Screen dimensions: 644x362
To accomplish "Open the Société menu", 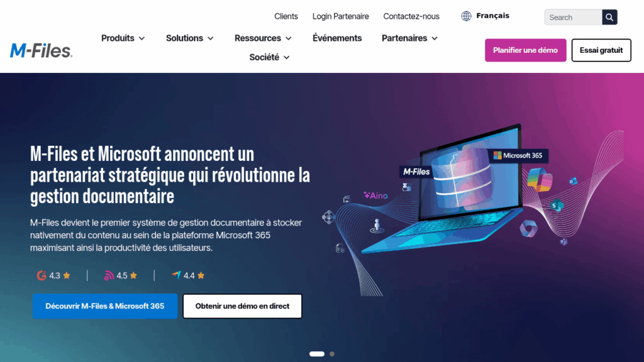I will [269, 57].
